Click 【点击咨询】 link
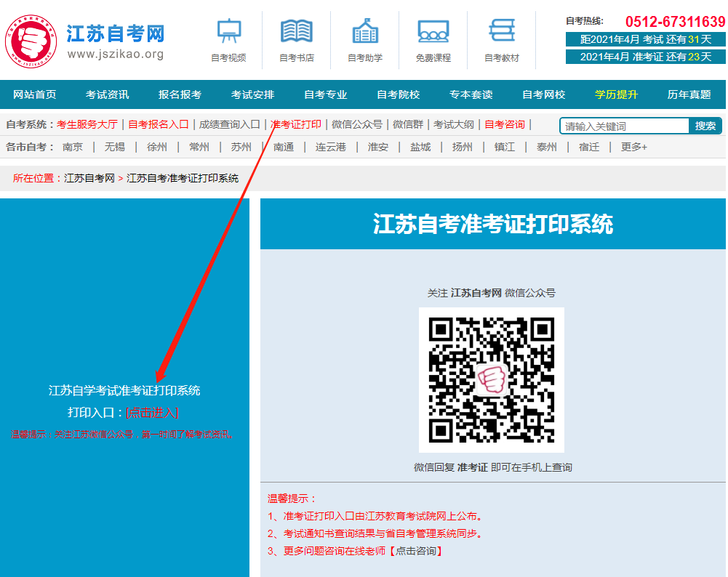The image size is (728, 577). tap(415, 551)
